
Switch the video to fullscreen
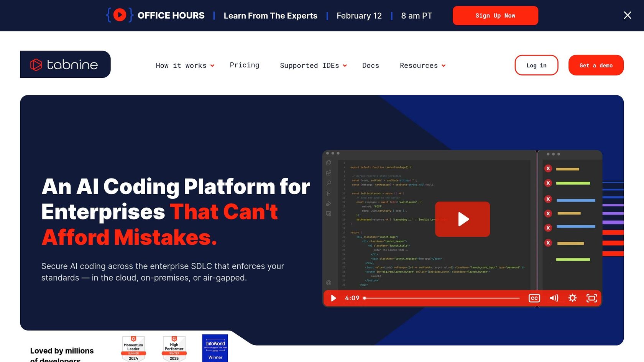coord(592,298)
